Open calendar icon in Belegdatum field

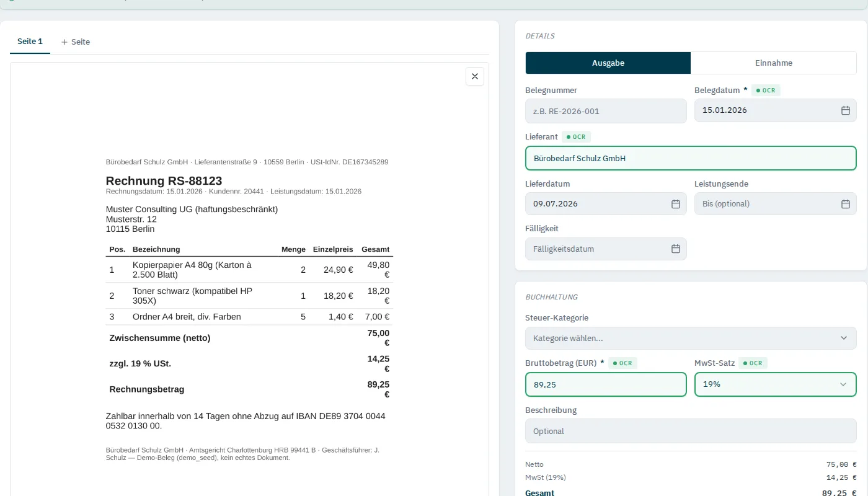pyautogui.click(x=845, y=110)
